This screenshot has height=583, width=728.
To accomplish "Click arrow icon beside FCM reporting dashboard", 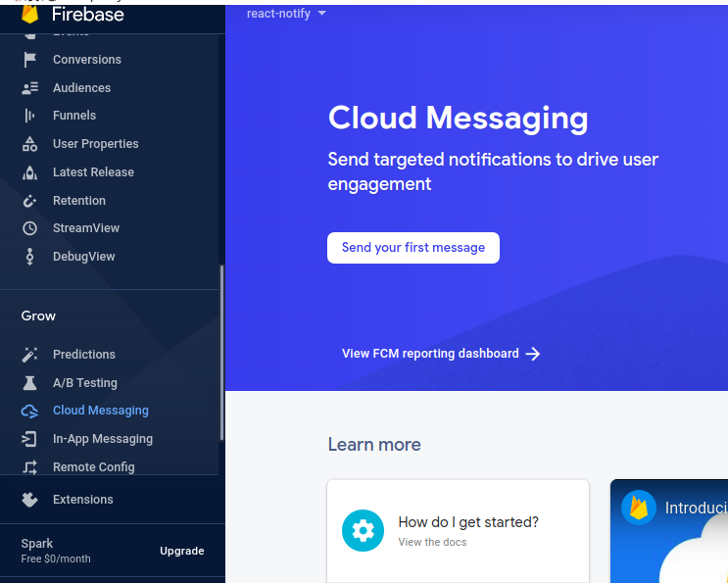I will tap(533, 354).
